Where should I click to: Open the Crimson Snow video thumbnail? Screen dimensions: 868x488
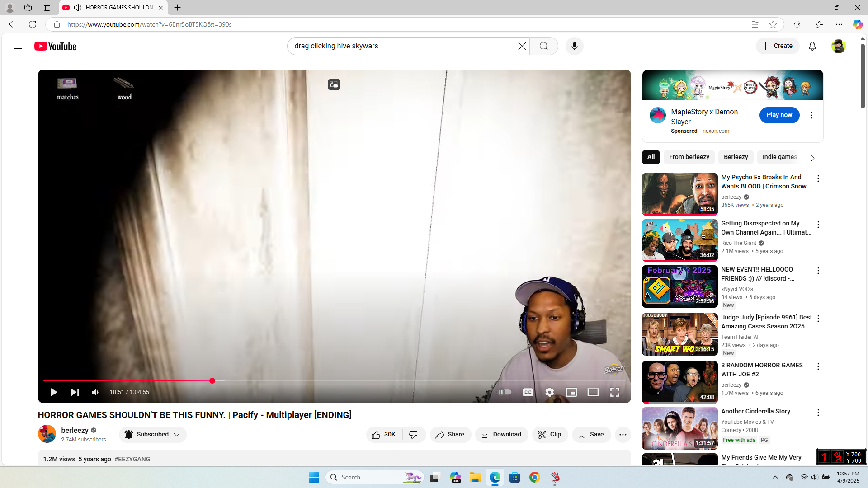679,194
